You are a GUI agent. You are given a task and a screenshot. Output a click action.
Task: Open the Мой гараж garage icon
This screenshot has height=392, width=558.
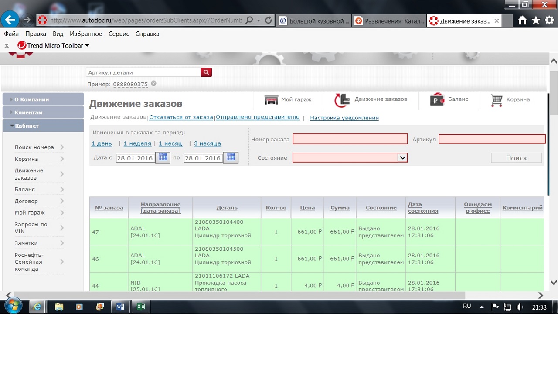pos(271,100)
